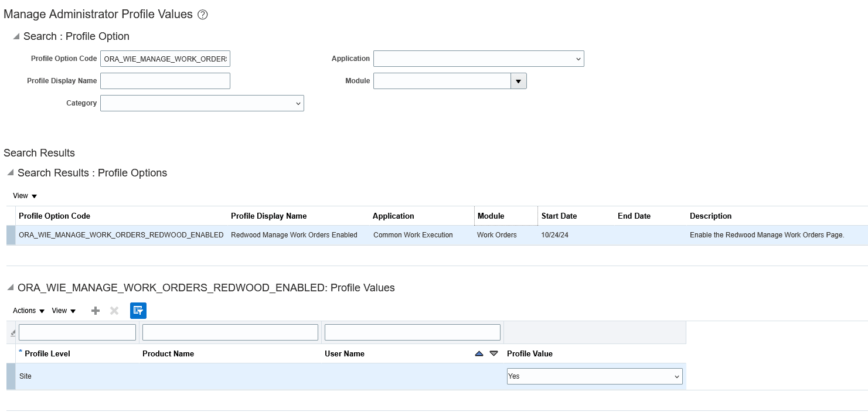Click the Product Name filter field
This screenshot has width=868, height=415.
coord(230,332)
